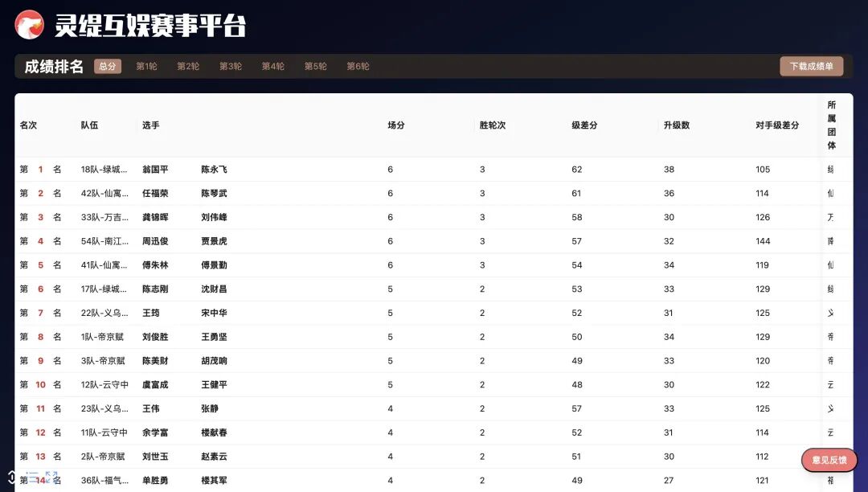This screenshot has width=868, height=492.
Task: Click rank number 1 in first row
Action: (x=40, y=170)
